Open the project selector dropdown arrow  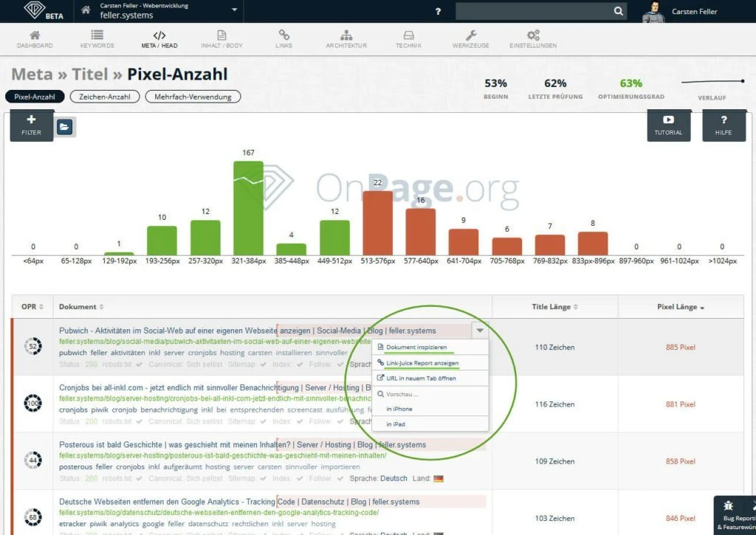pos(234,10)
